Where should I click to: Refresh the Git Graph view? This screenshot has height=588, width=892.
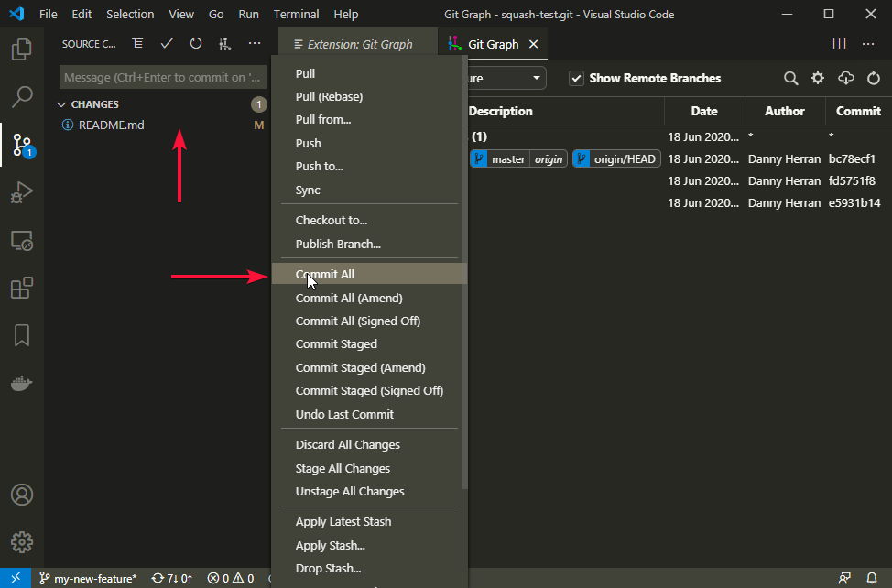click(x=874, y=79)
